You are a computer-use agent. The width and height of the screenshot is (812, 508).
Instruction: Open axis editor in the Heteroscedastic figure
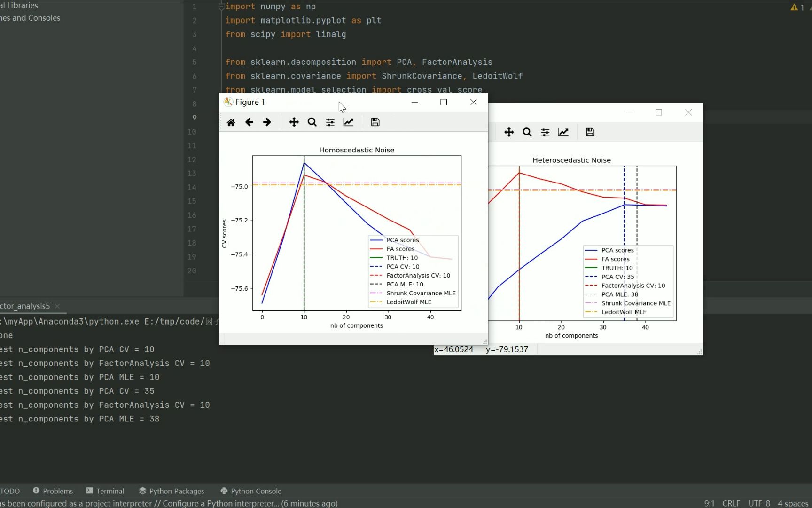(563, 132)
